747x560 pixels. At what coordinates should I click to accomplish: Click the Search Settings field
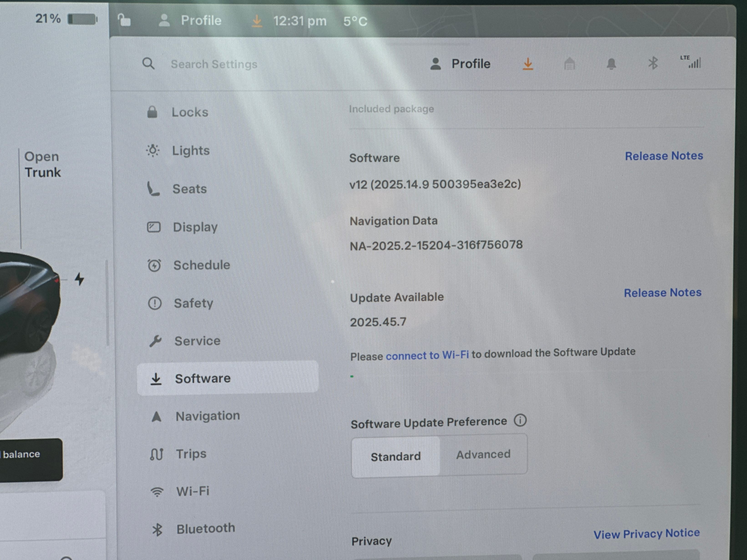(x=214, y=64)
